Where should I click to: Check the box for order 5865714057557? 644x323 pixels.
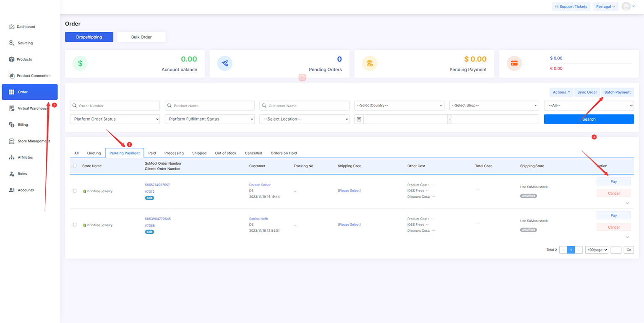(x=75, y=191)
